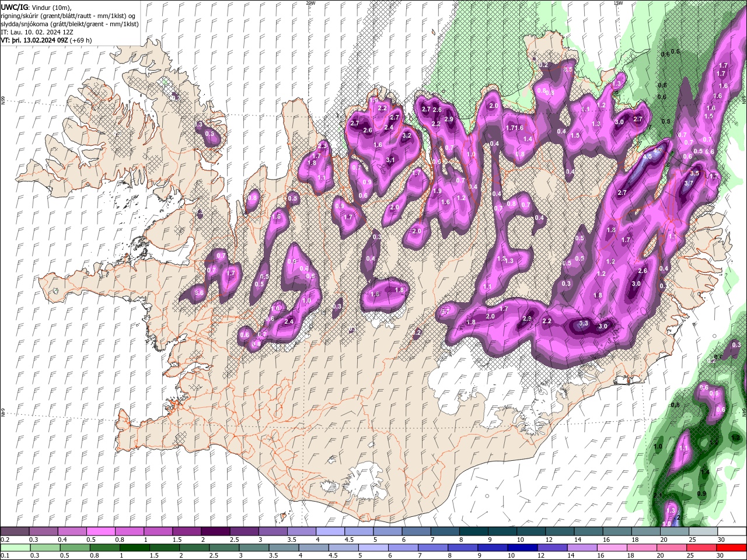Click the '2.1' rainfall value offshore
Image resolution: width=747 pixels, height=560 pixels.
(658, 495)
